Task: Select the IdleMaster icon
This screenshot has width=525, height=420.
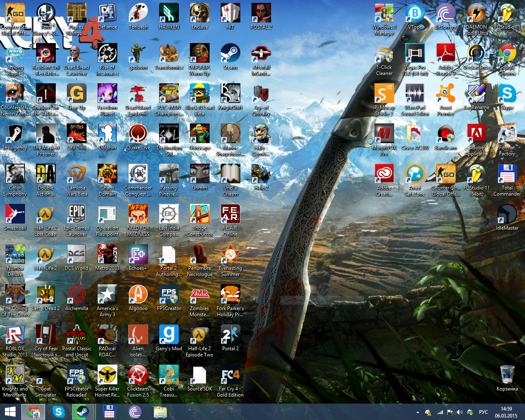Action: (x=507, y=217)
